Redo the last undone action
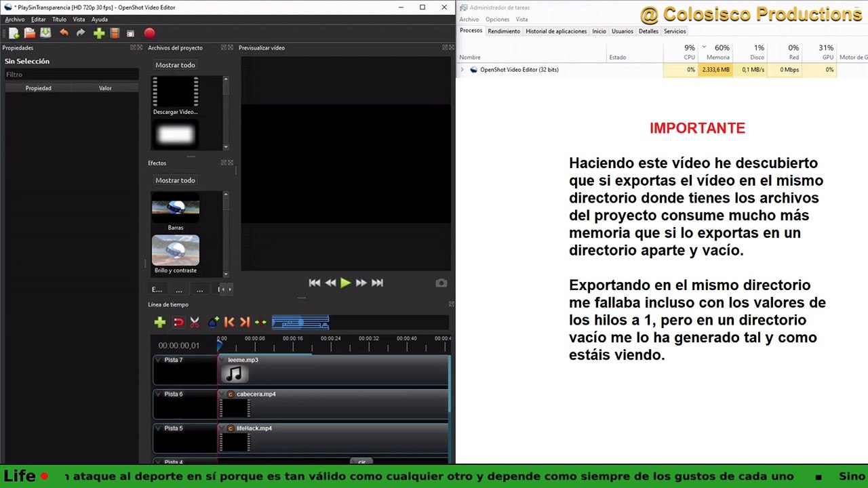868x488 pixels. point(81,33)
